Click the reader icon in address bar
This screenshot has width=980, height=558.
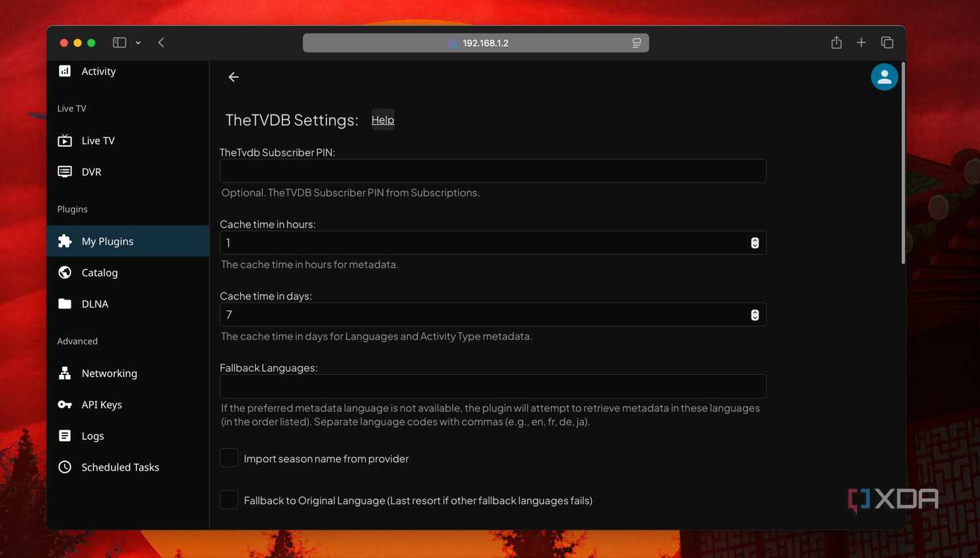click(636, 43)
